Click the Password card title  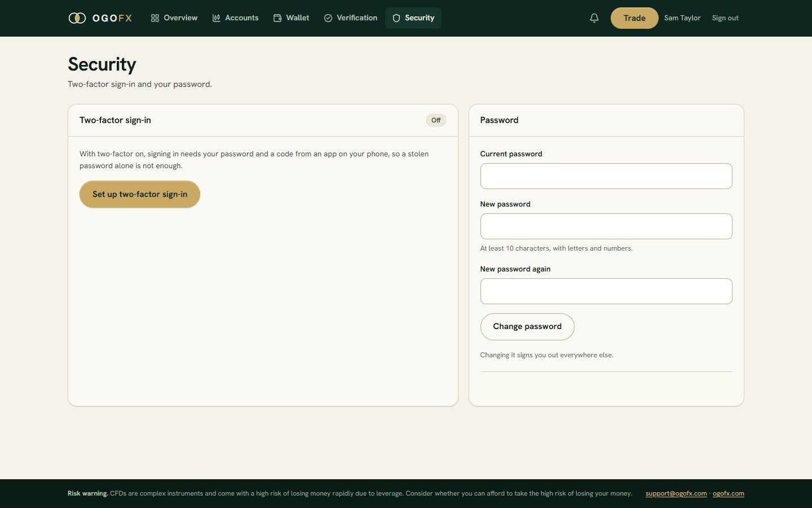(x=499, y=120)
